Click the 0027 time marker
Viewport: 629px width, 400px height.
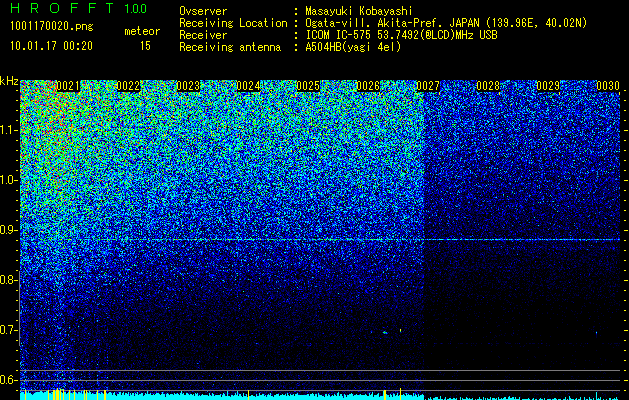point(428,86)
